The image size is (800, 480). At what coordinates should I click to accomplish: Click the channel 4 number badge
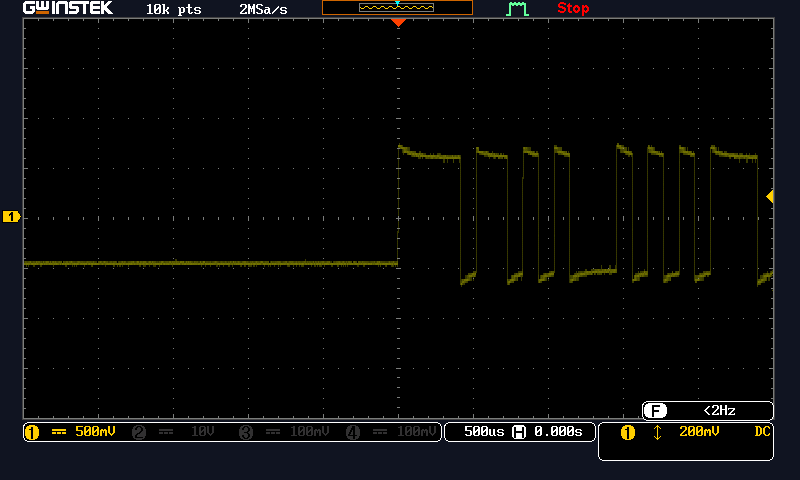point(353,433)
